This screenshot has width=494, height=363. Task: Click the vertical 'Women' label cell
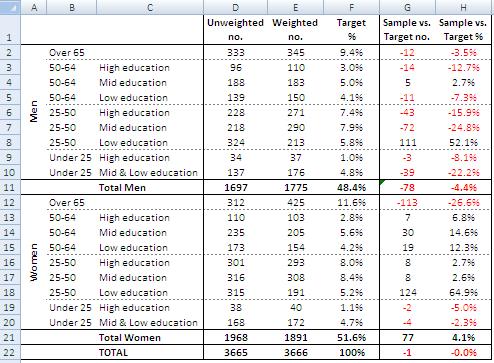[34, 262]
